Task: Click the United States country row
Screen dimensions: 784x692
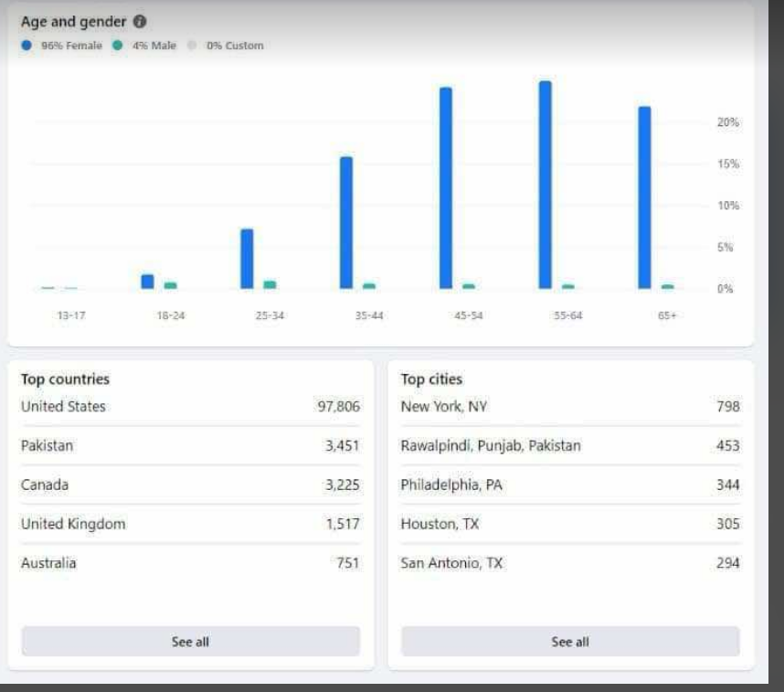Action: point(190,406)
